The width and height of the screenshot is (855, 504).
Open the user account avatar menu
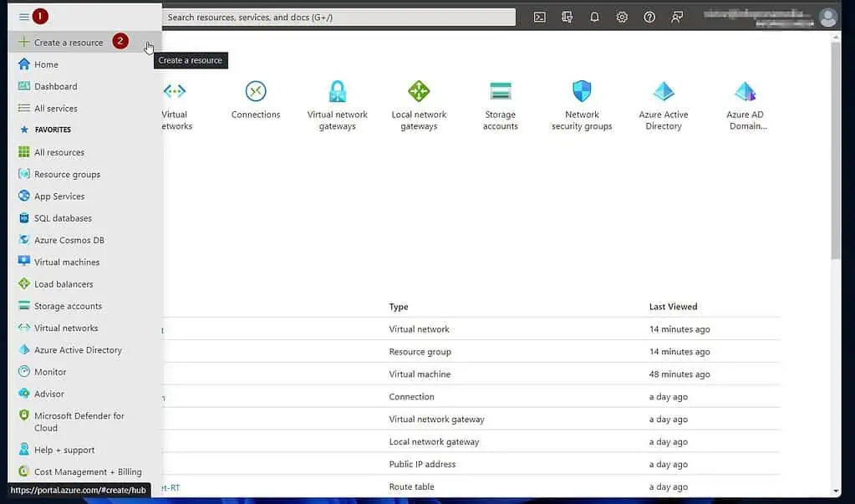click(x=827, y=18)
